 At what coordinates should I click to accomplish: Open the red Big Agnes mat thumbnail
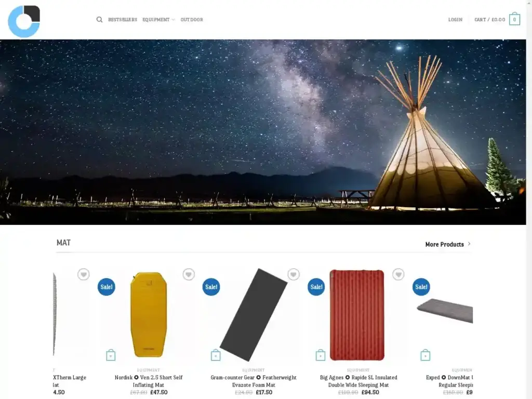(x=357, y=315)
